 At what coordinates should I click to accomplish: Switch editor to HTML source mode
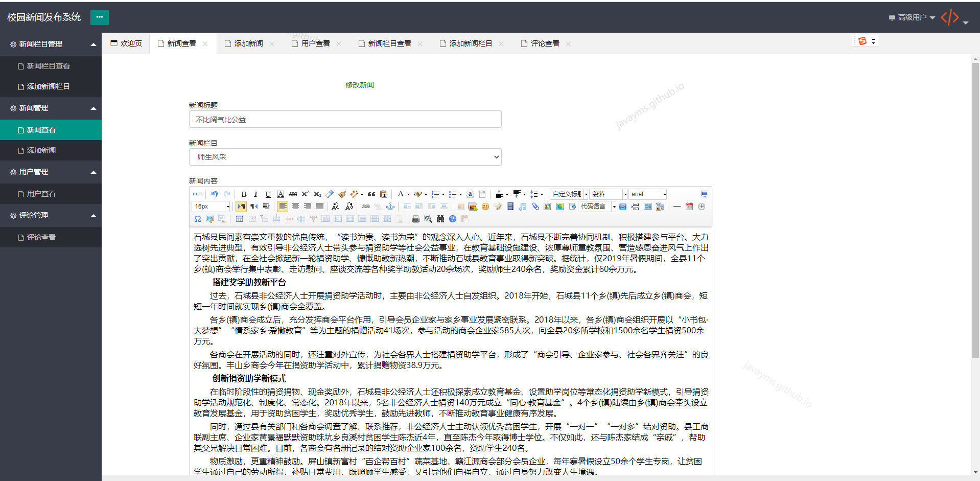coord(197,194)
